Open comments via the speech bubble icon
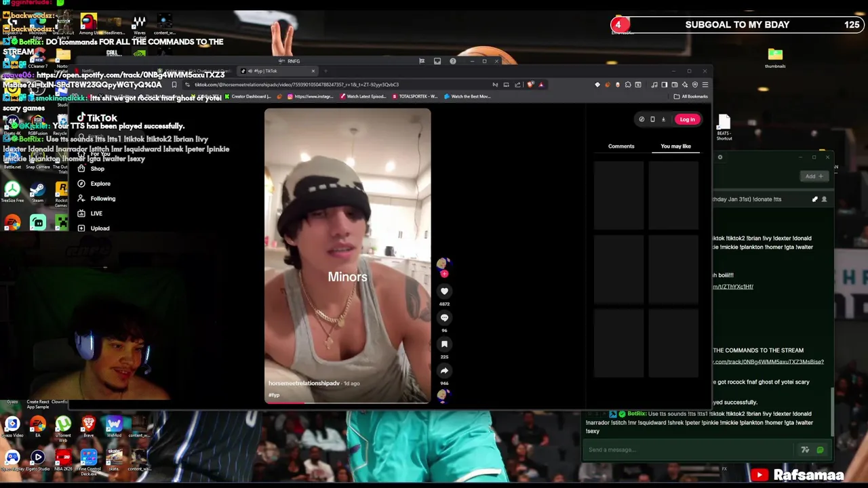 pos(444,317)
